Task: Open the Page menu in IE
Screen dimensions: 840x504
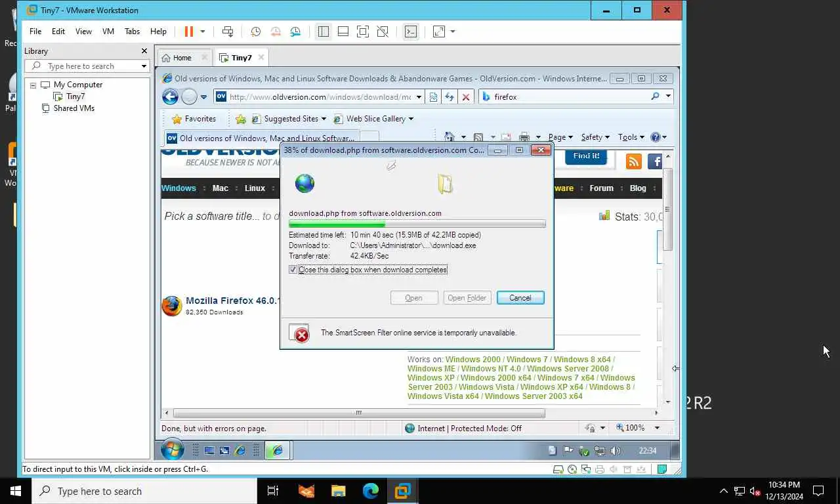Action: pyautogui.click(x=560, y=137)
